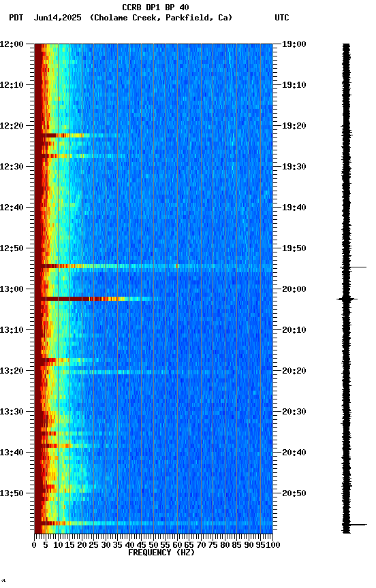The height and width of the screenshot is (588, 376).
Task: Click the seismogram spike near 20:57 UTC
Action: click(x=355, y=525)
